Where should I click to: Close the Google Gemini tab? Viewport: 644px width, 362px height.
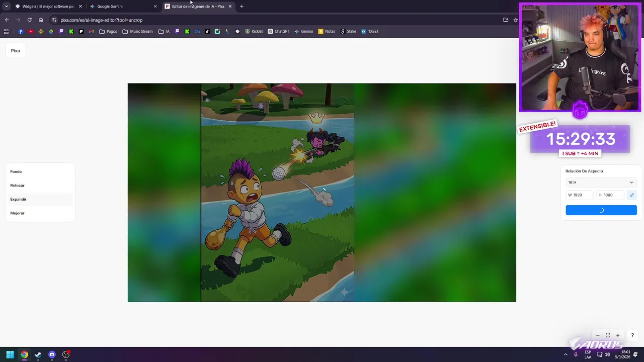click(155, 7)
